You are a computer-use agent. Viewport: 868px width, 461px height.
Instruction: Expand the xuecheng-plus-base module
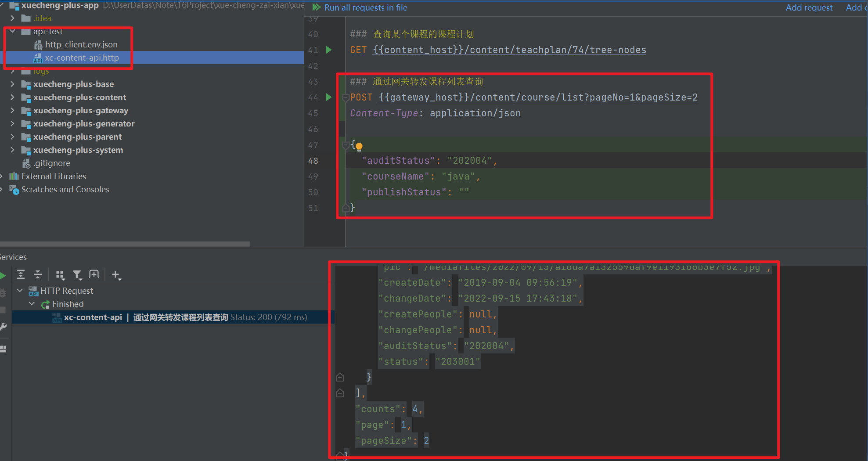[12, 84]
